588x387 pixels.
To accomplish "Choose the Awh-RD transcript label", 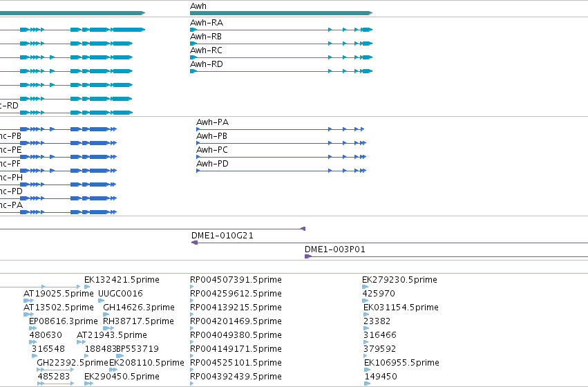I will click(x=207, y=64).
